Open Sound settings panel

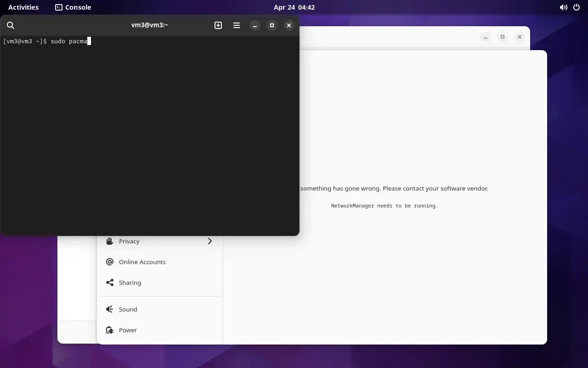[160, 309]
